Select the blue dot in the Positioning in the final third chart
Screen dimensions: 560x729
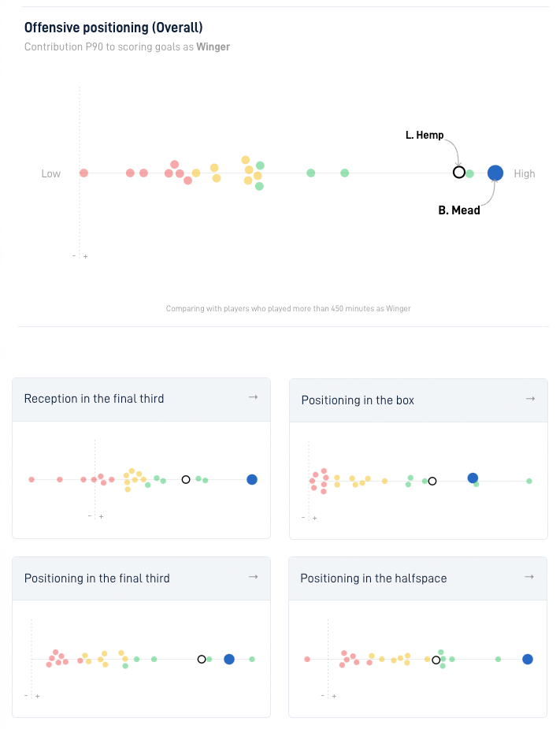tap(229, 659)
